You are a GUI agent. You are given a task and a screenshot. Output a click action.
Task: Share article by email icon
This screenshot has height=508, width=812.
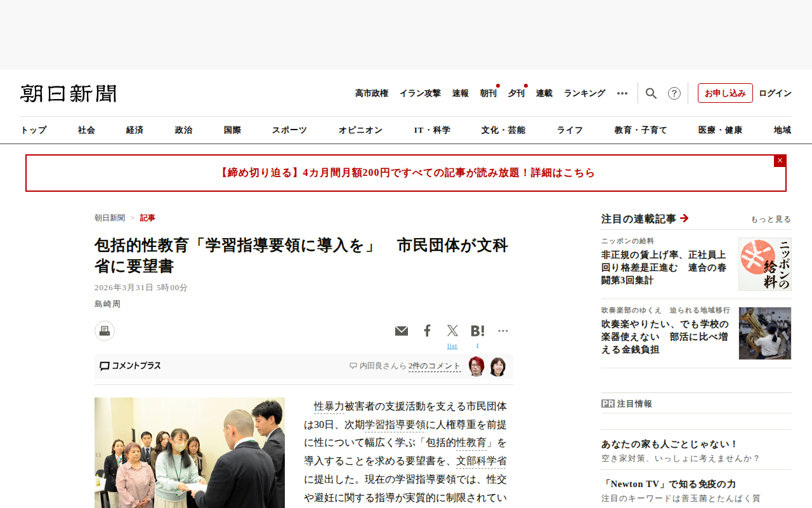coord(402,331)
